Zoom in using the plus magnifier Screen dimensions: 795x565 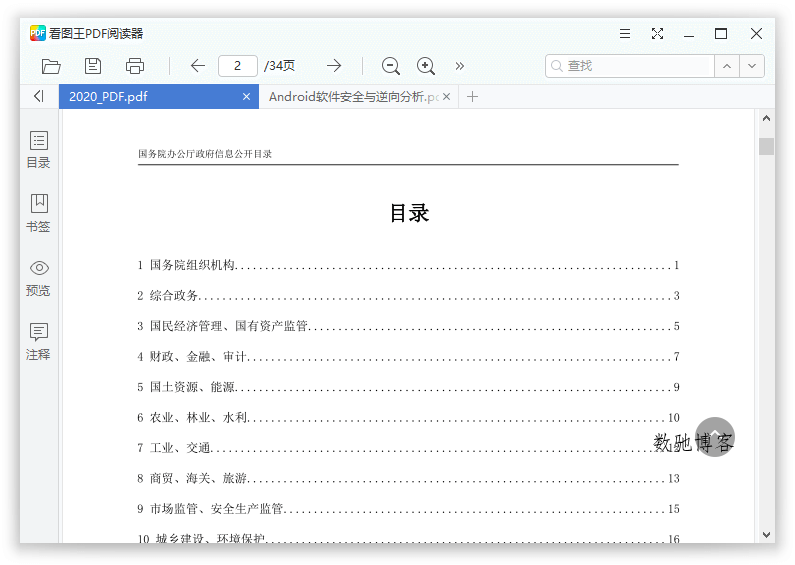coord(426,66)
